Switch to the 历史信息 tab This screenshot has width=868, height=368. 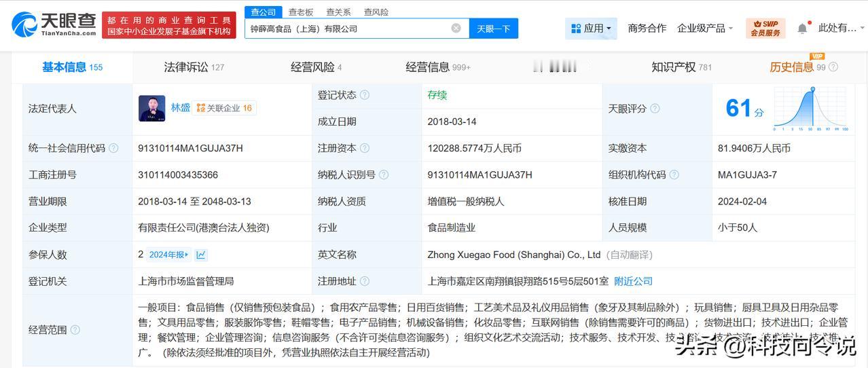(797, 67)
